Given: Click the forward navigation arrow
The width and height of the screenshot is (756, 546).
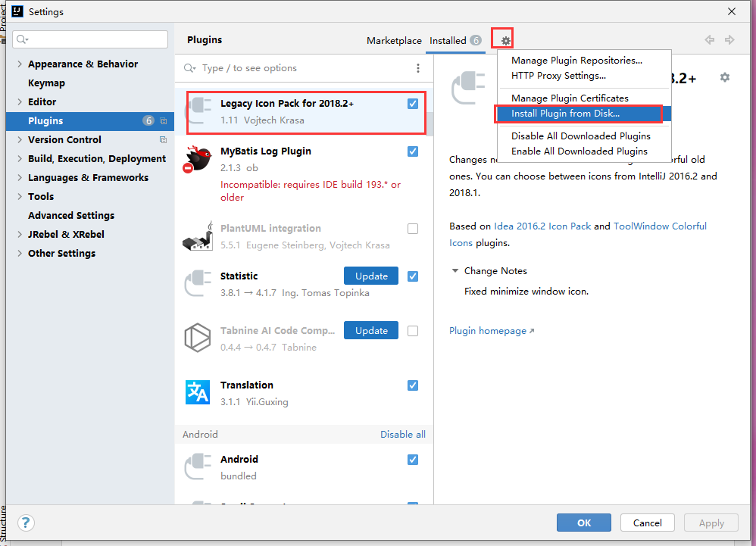Looking at the screenshot, I should (729, 40).
